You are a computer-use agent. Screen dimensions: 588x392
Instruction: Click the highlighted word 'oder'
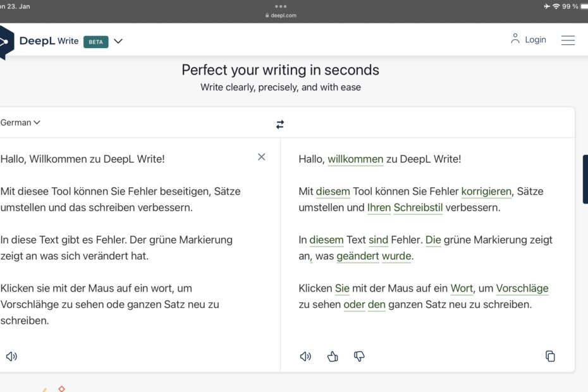click(354, 304)
